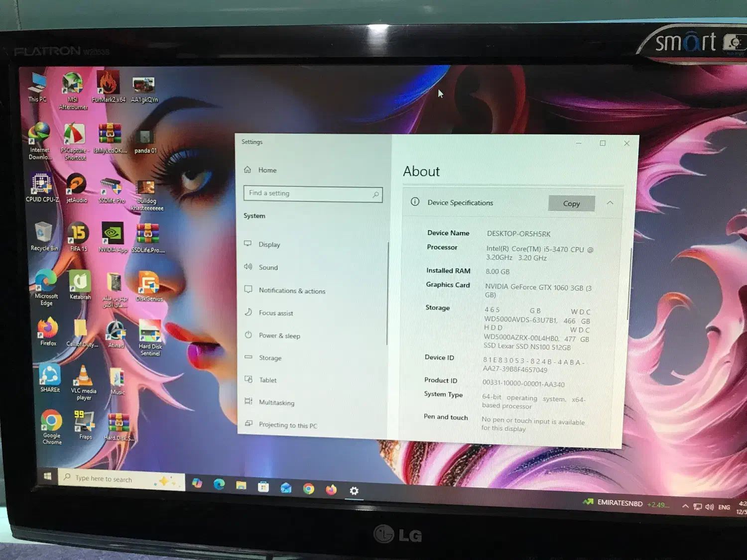Copy the device specifications
This screenshot has height=560, width=747.
571,203
